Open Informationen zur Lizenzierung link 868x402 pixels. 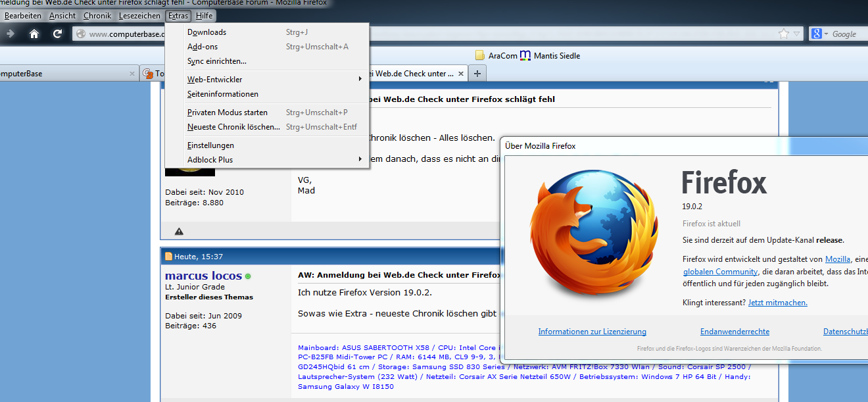click(x=592, y=332)
